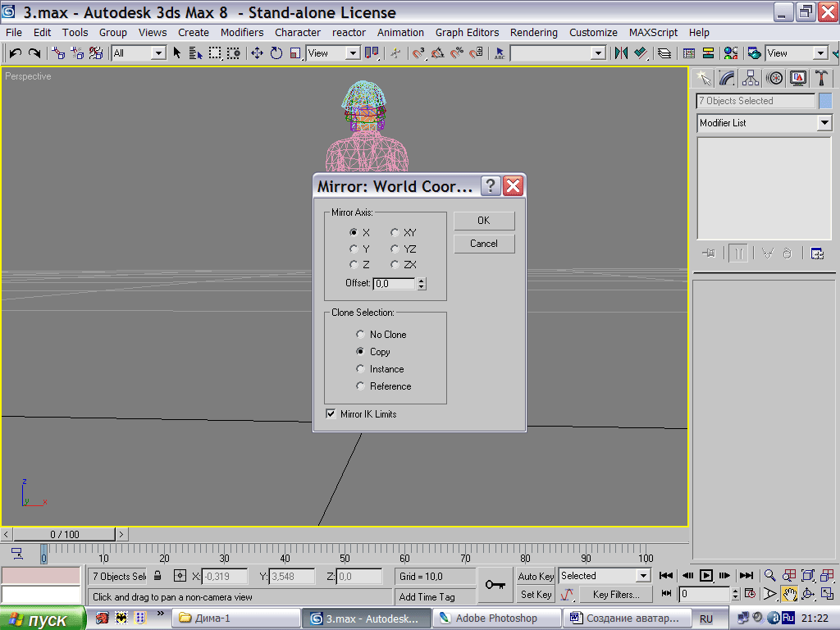Confirm mirror with OK button
Image resolution: width=840 pixels, height=630 pixels.
484,221
